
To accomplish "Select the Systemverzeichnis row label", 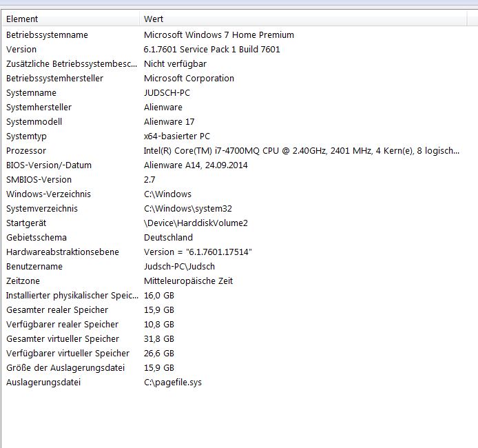I will 42,209.
